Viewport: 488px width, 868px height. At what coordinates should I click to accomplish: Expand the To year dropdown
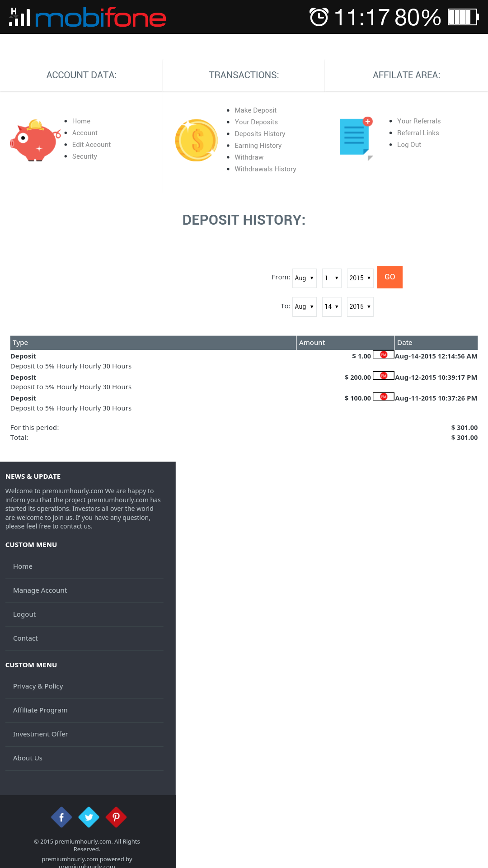click(x=360, y=307)
